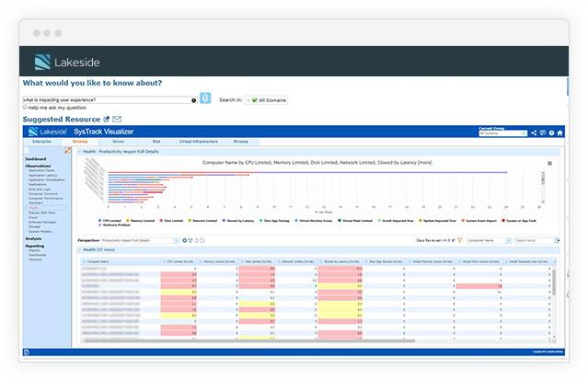
Task: Click the perspective settings gear icon
Action: [x=185, y=240]
